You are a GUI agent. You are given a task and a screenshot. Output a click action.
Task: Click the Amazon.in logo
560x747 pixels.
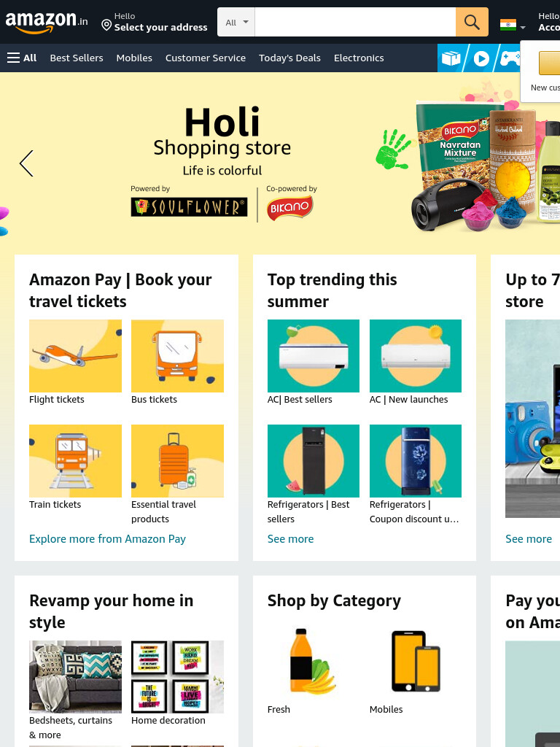pyautogui.click(x=47, y=22)
